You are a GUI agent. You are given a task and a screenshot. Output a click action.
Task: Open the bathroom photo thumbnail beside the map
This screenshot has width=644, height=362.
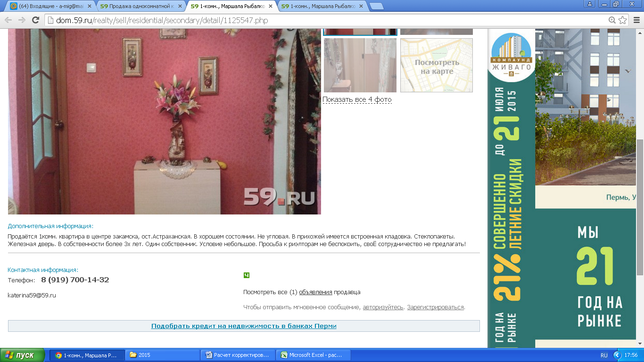tap(360, 65)
